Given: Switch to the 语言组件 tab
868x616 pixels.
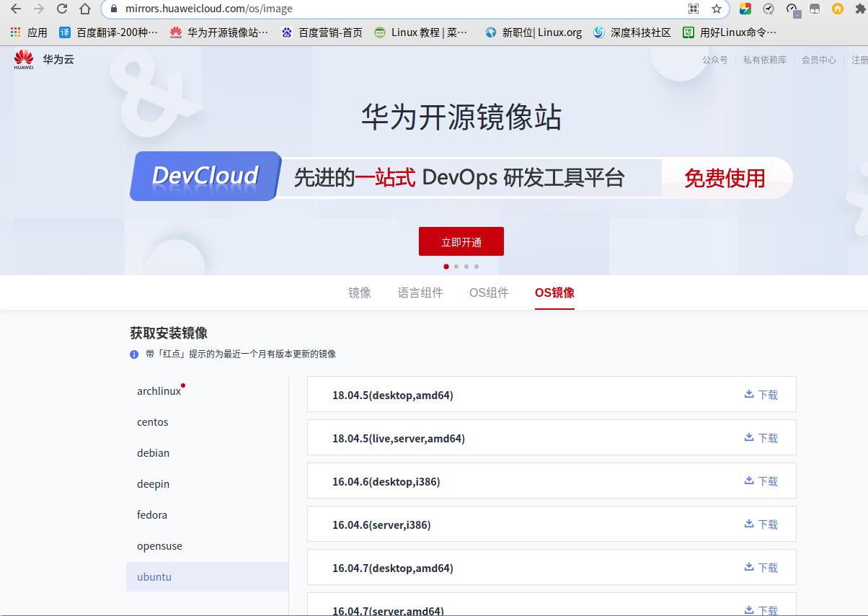Looking at the screenshot, I should click(420, 293).
